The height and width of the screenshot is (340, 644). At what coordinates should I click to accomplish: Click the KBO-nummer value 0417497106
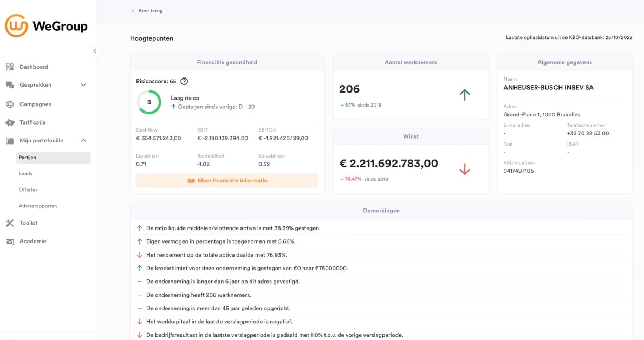[518, 171]
